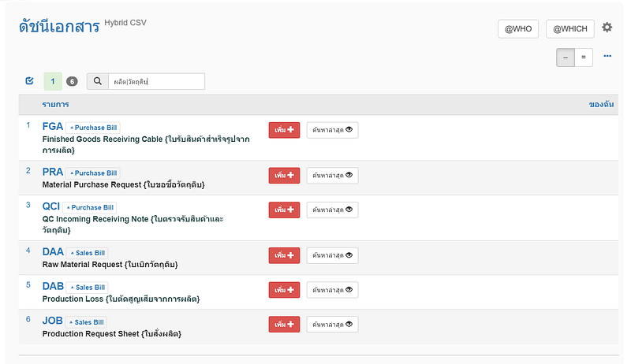Select page 1 tab
The width and height of the screenshot is (631, 364).
53,81
